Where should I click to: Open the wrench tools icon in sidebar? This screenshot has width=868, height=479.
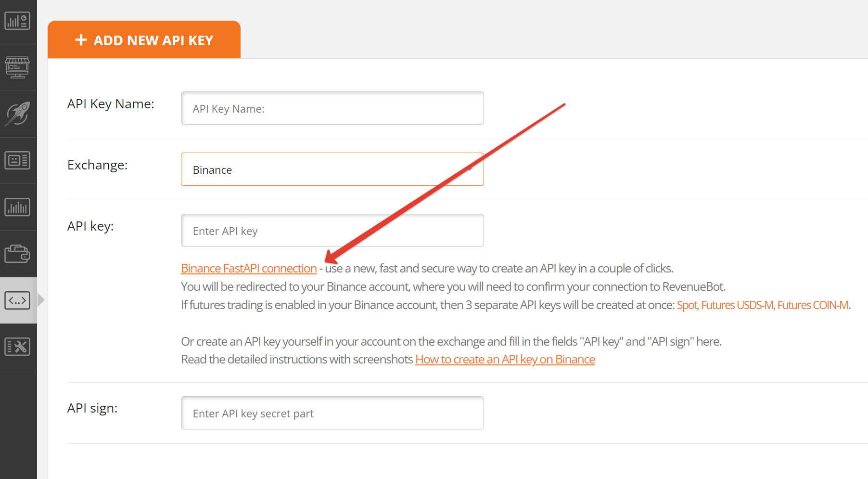[17, 347]
